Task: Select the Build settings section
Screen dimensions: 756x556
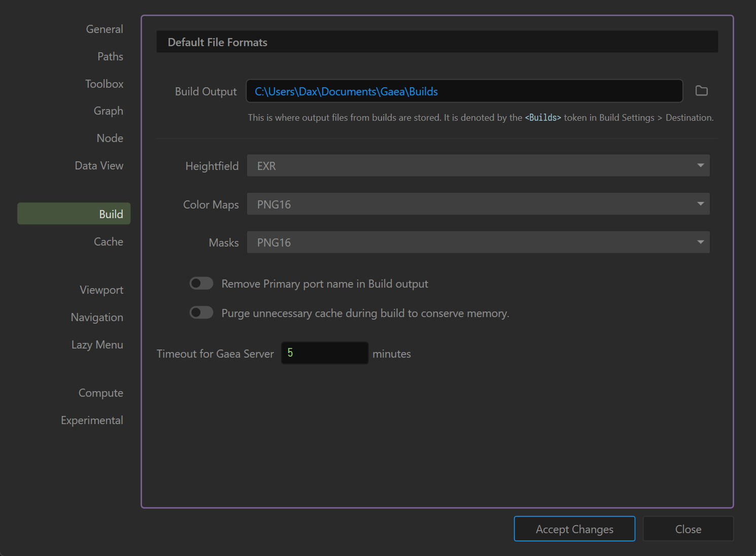Action: 74,214
